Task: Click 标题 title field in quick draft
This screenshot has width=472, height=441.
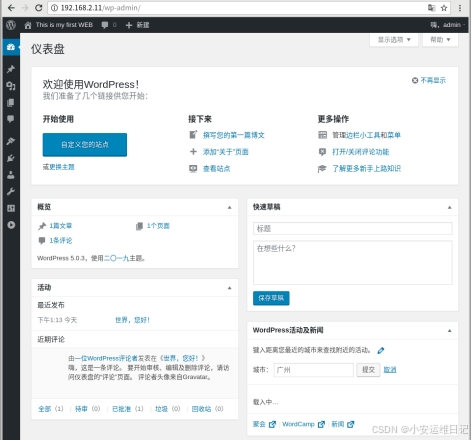Action: pos(352,229)
